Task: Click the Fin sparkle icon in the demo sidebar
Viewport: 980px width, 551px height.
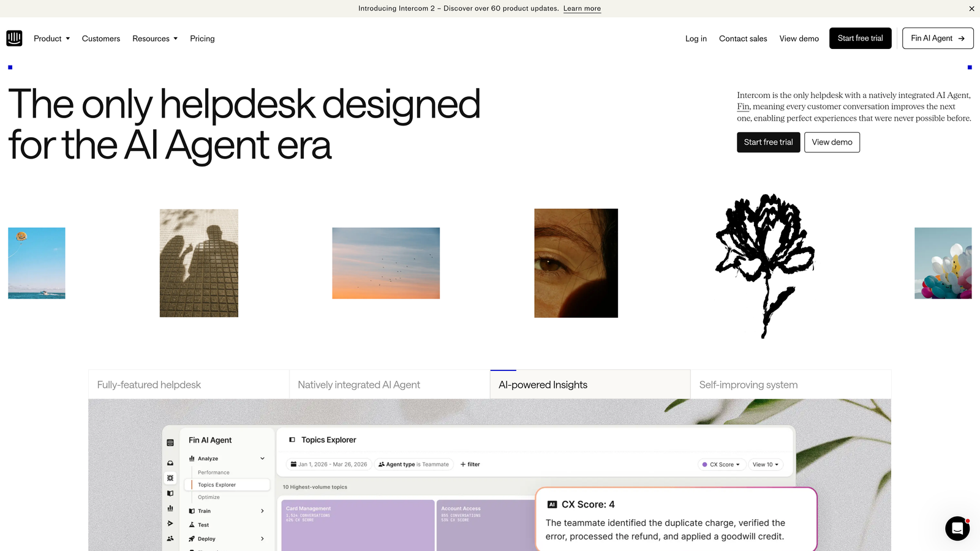Action: tap(170, 478)
